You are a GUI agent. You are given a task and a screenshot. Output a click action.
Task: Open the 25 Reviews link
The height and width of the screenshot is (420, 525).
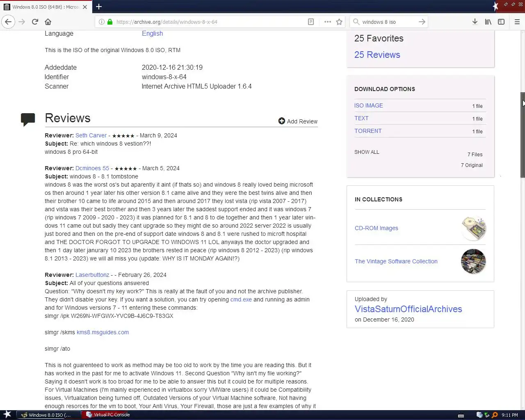[x=377, y=55]
